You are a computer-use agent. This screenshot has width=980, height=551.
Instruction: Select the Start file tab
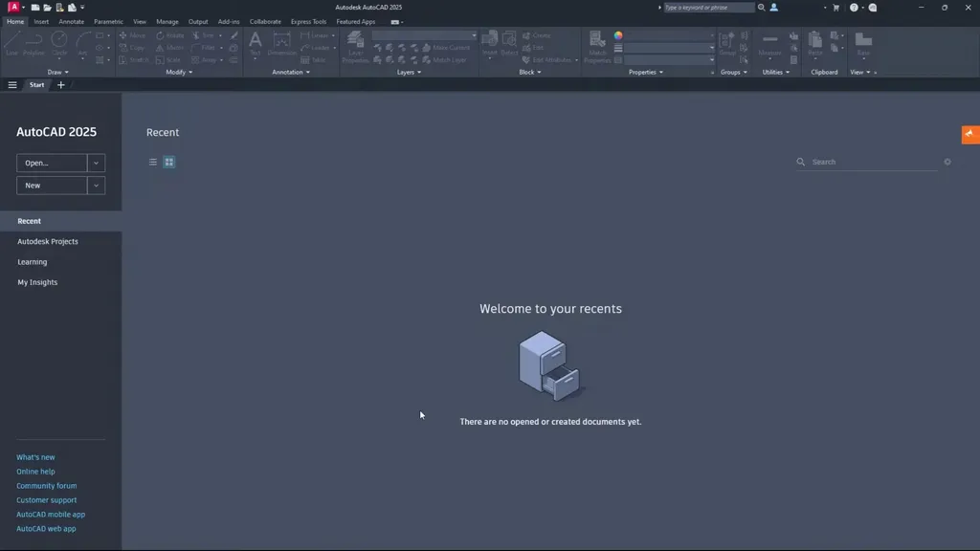(x=37, y=85)
